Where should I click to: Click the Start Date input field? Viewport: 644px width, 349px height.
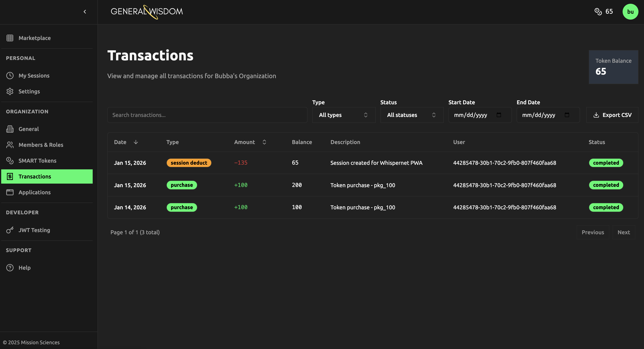click(480, 115)
